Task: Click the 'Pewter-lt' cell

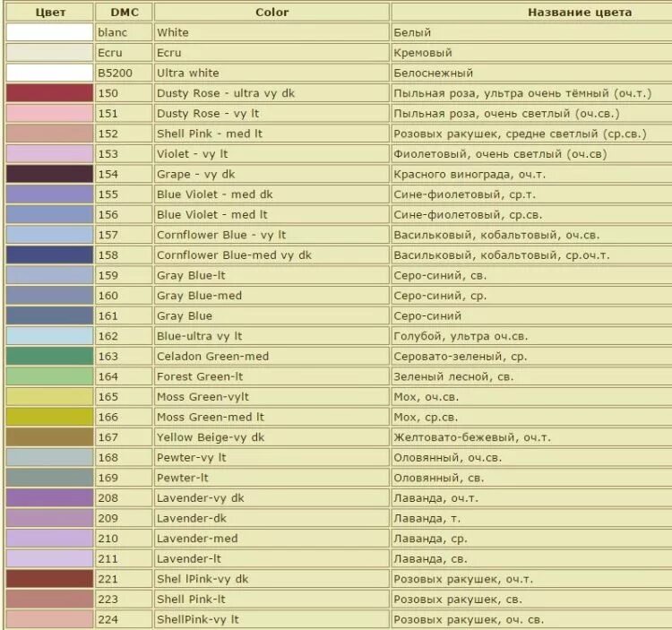Action: point(271,478)
